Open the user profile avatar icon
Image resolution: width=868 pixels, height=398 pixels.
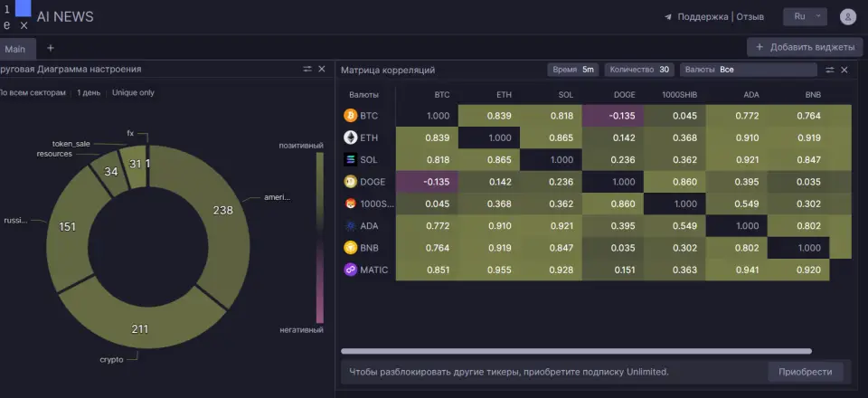coord(847,16)
